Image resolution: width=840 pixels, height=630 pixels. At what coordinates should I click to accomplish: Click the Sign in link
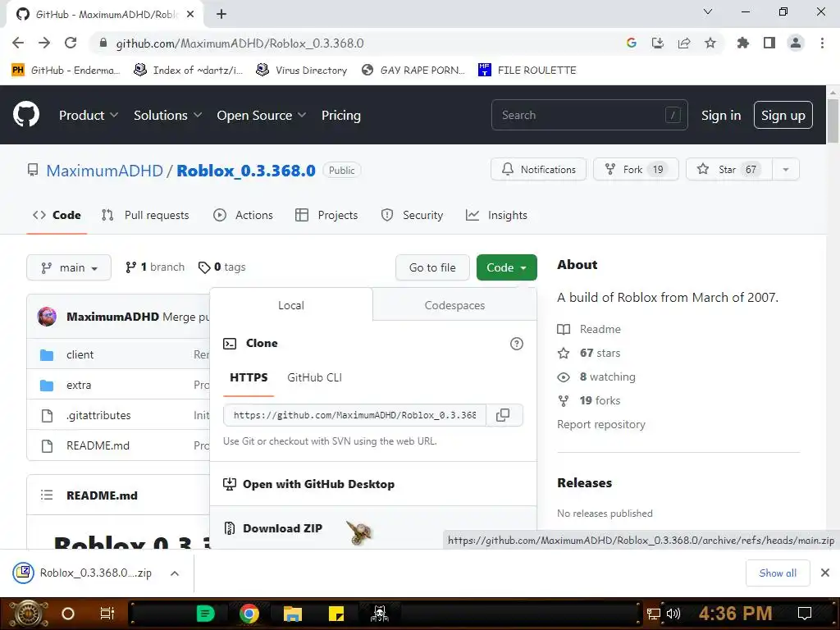click(x=721, y=115)
